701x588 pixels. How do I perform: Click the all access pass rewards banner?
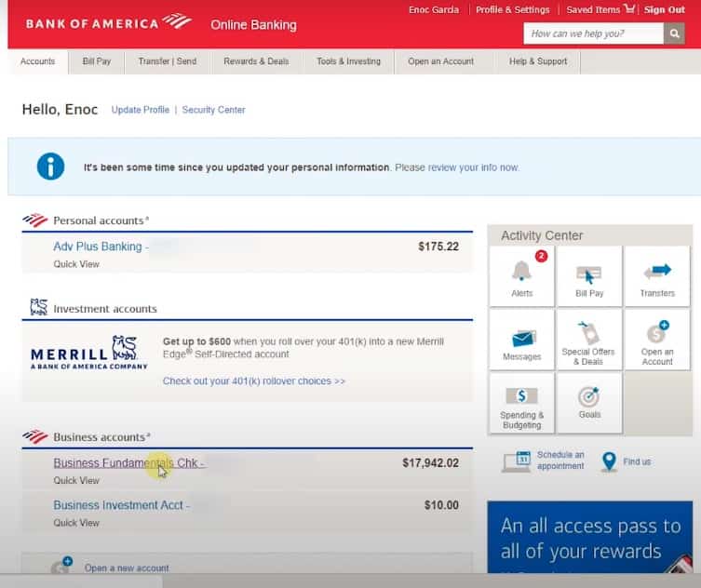pyautogui.click(x=589, y=537)
